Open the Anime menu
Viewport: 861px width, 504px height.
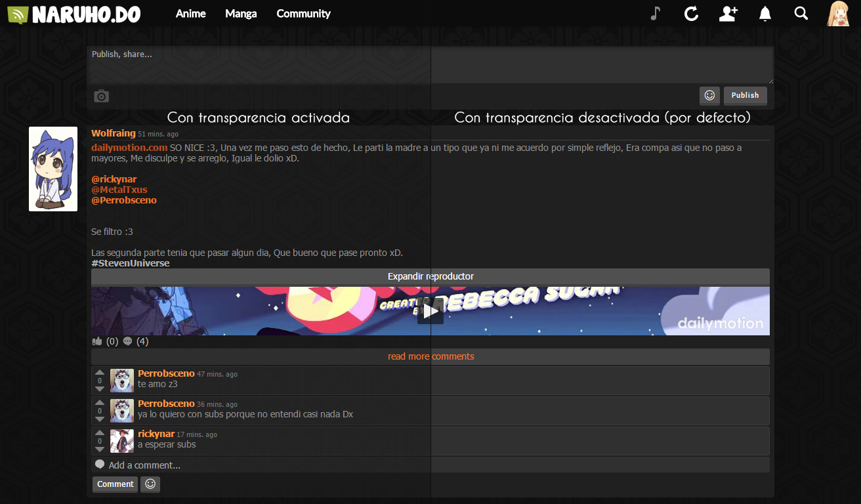[x=191, y=14]
